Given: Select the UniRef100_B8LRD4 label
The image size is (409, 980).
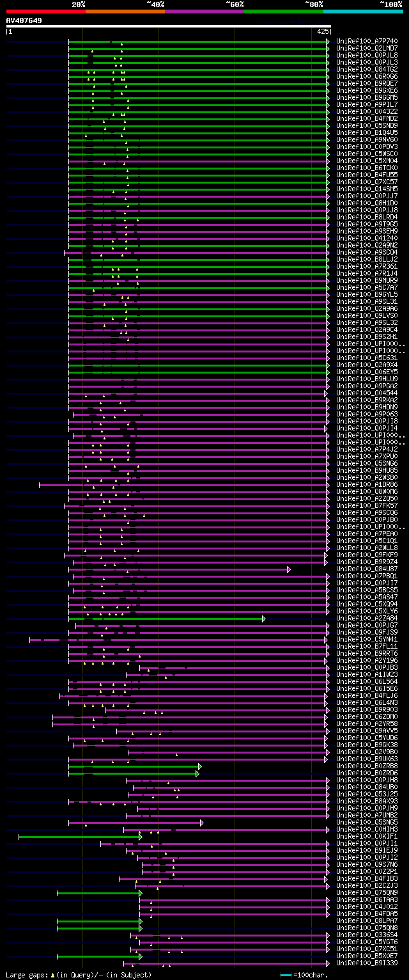Looking at the screenshot, I should tap(367, 217).
